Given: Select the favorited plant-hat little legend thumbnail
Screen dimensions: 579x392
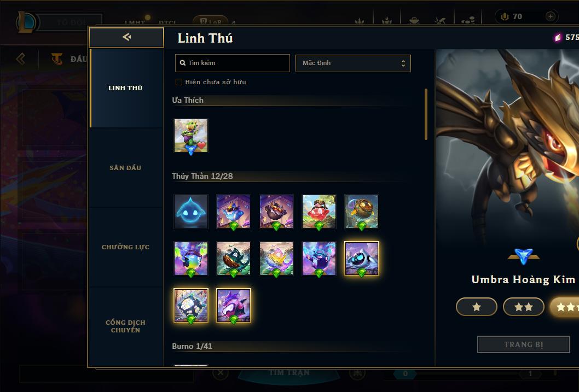Looking at the screenshot, I should point(191,136).
